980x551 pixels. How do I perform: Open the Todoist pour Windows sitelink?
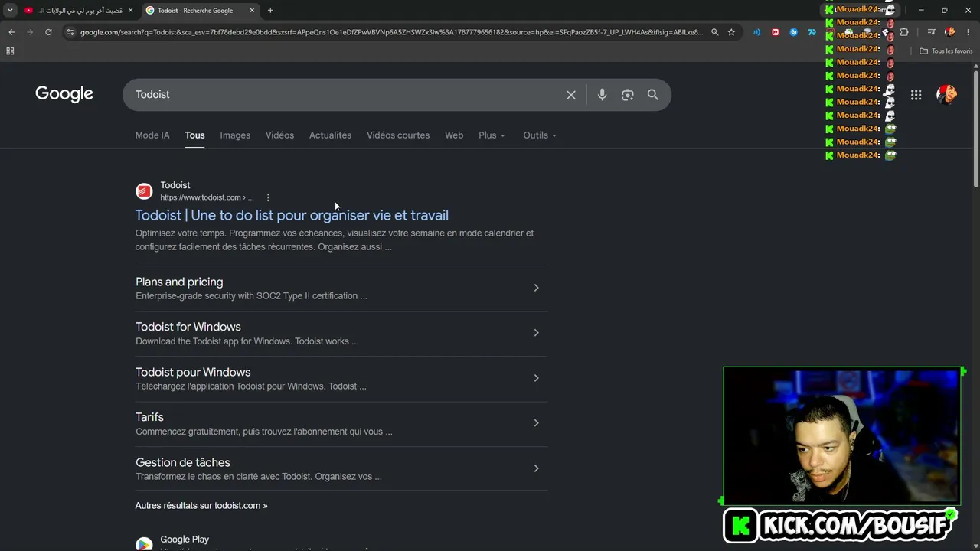coord(193,373)
